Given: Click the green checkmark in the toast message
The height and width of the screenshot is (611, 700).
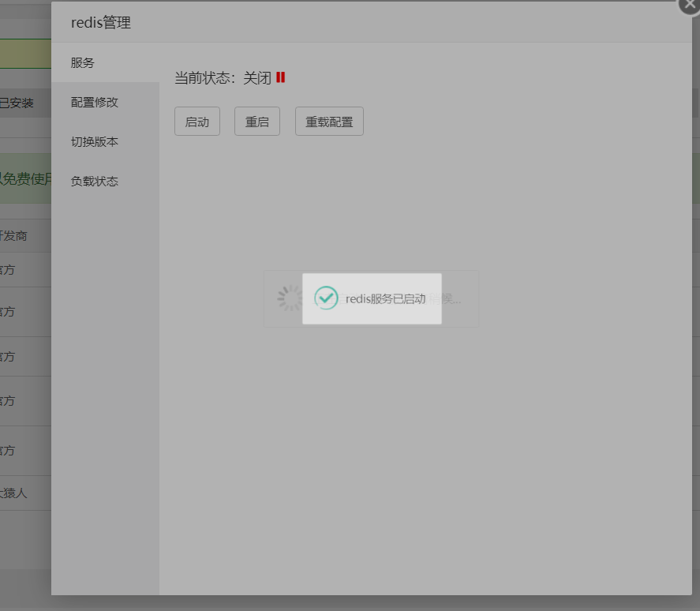Looking at the screenshot, I should 326,298.
